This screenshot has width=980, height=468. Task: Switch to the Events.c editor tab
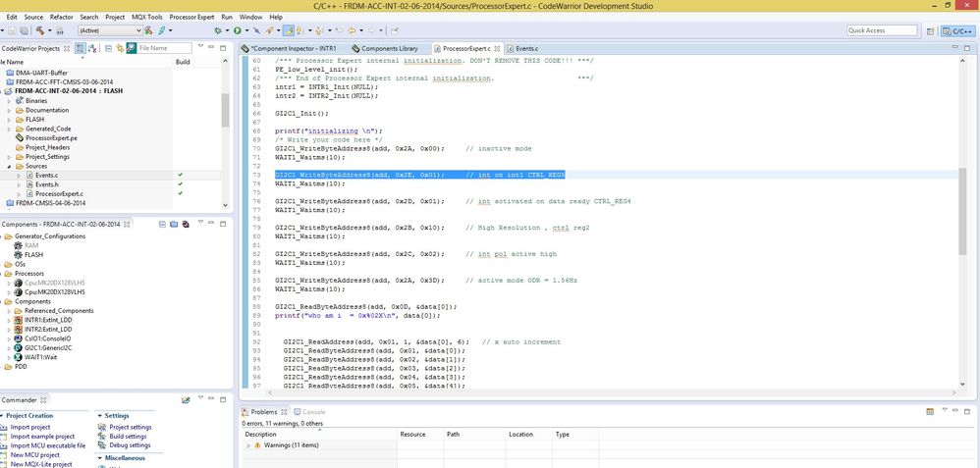(x=526, y=48)
